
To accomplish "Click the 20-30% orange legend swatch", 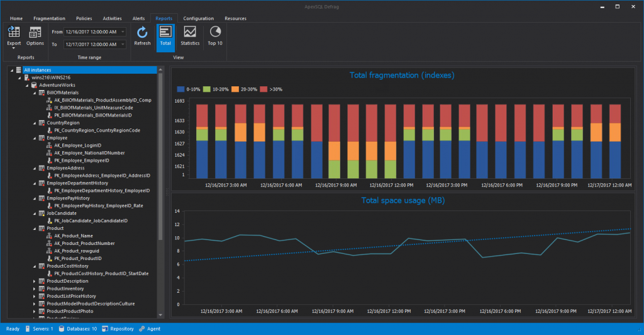I will pyautogui.click(x=235, y=89).
